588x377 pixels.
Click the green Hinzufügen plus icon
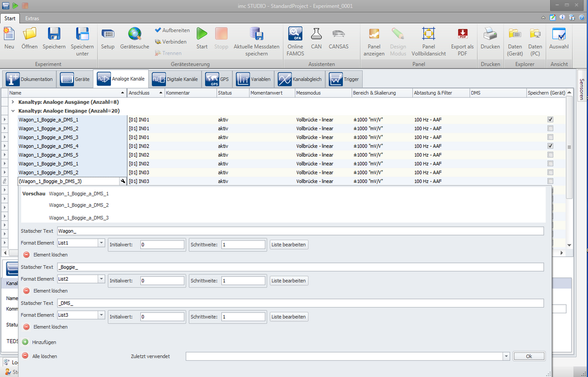click(x=25, y=342)
